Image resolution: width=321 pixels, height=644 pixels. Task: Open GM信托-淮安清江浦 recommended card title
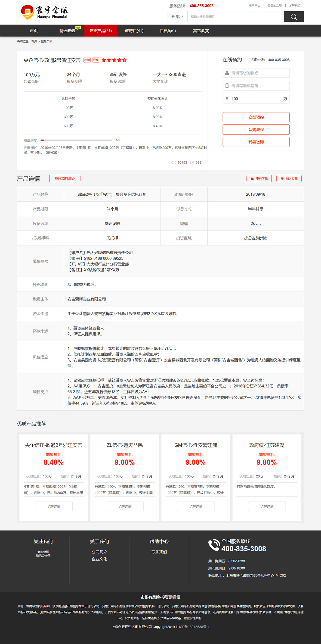[x=196, y=445]
